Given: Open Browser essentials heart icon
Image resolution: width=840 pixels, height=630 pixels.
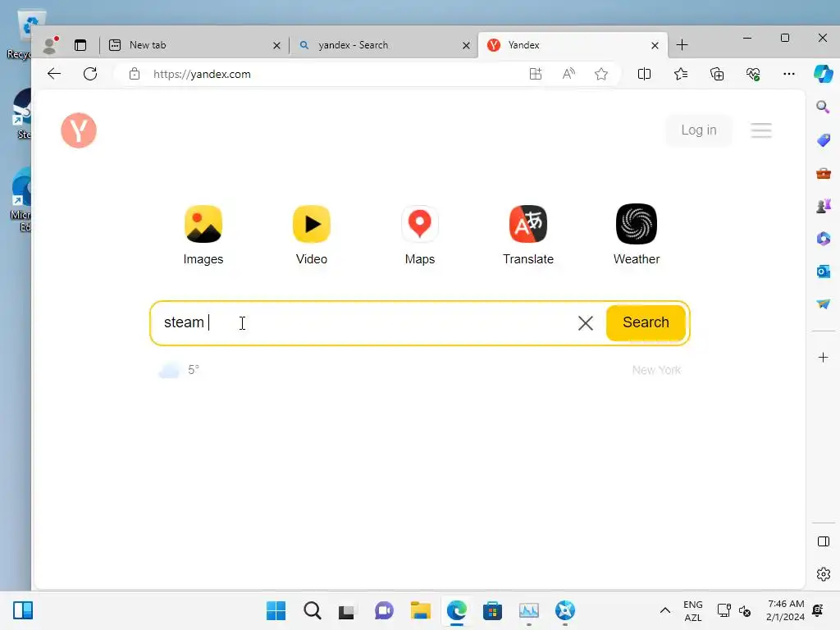Looking at the screenshot, I should tap(753, 74).
